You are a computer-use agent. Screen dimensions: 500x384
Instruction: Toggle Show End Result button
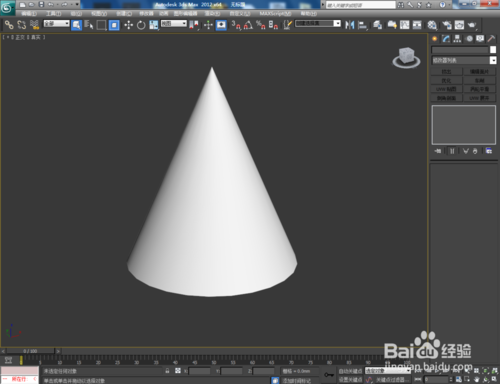pos(452,151)
